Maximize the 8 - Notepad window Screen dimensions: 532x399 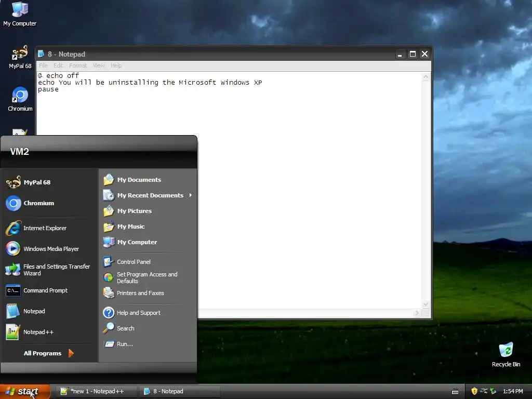click(413, 54)
